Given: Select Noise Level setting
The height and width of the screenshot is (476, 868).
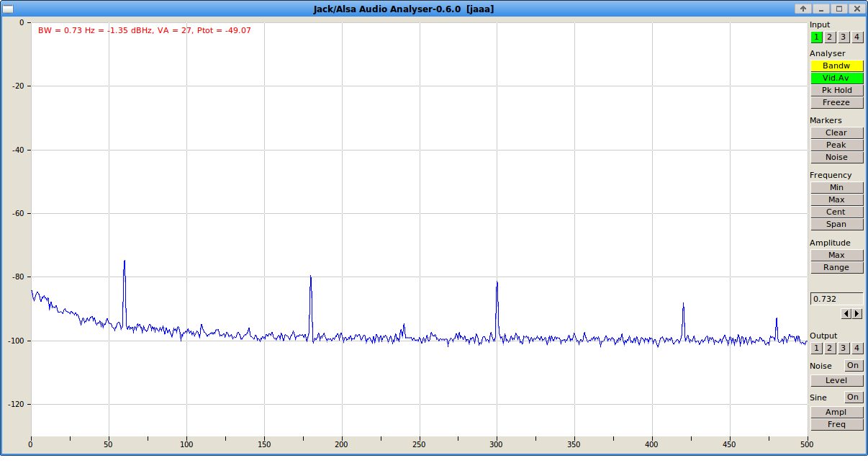Looking at the screenshot, I should (837, 380).
